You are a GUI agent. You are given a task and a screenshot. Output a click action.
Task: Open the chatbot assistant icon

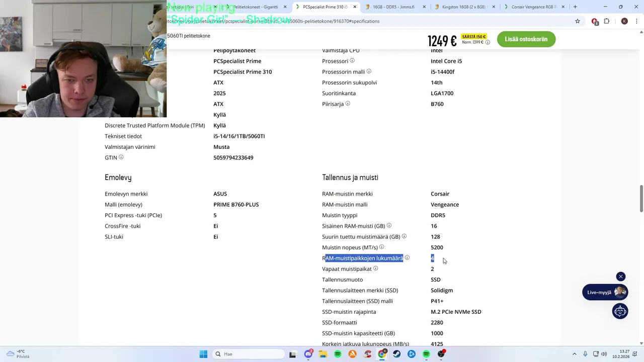(620, 311)
